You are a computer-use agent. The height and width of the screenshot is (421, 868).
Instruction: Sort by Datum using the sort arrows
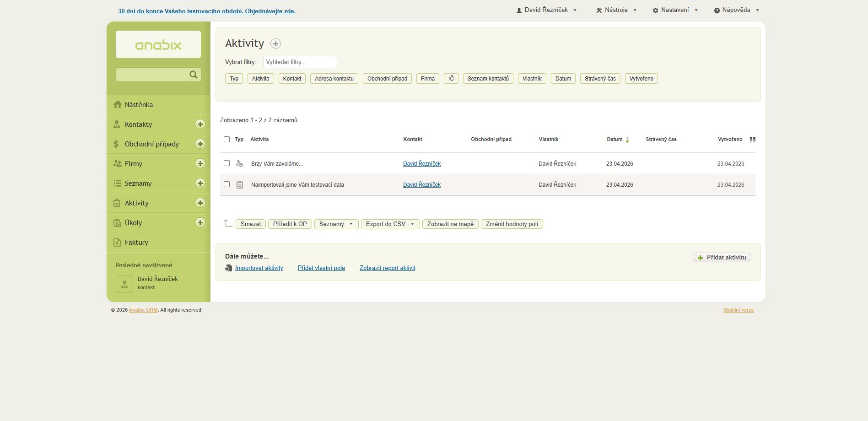pos(627,140)
